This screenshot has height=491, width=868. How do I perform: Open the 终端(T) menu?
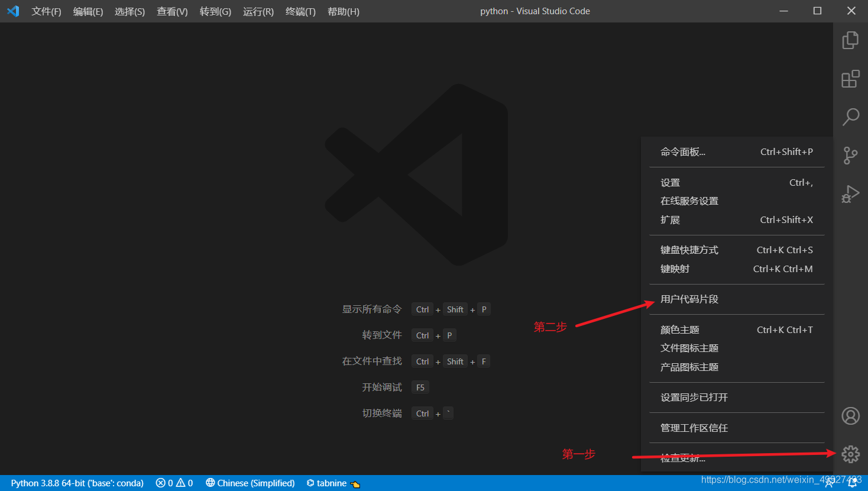[300, 11]
